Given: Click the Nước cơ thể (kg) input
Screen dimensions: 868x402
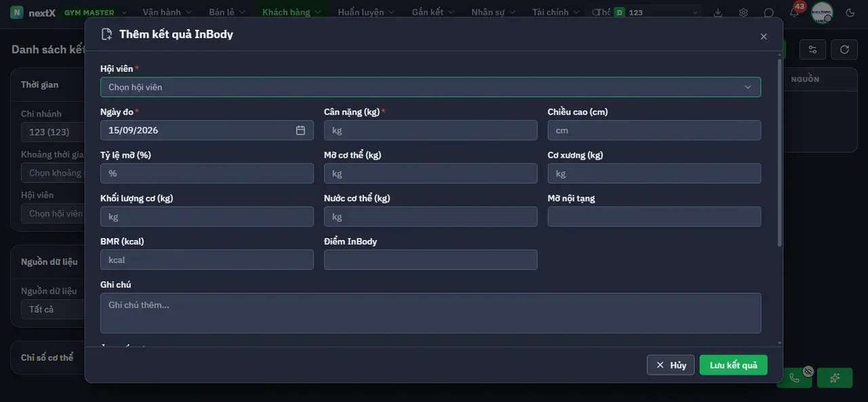Looking at the screenshot, I should tap(431, 217).
